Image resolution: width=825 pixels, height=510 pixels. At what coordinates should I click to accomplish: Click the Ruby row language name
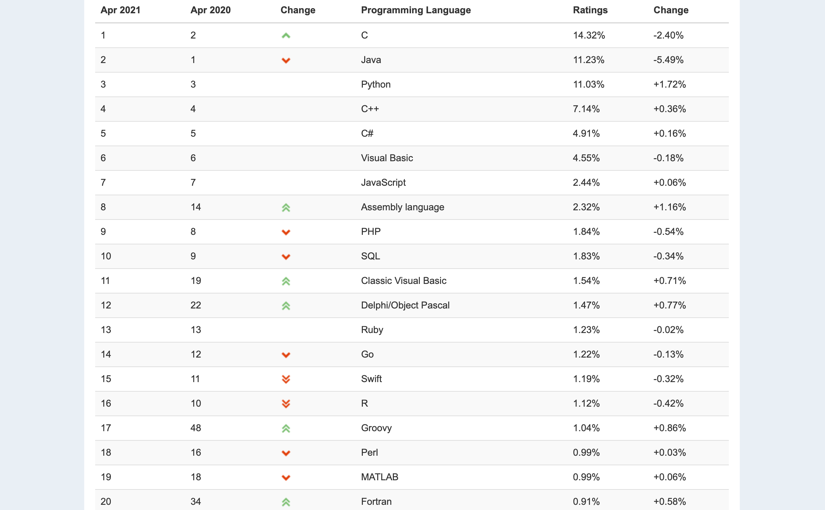[372, 330]
